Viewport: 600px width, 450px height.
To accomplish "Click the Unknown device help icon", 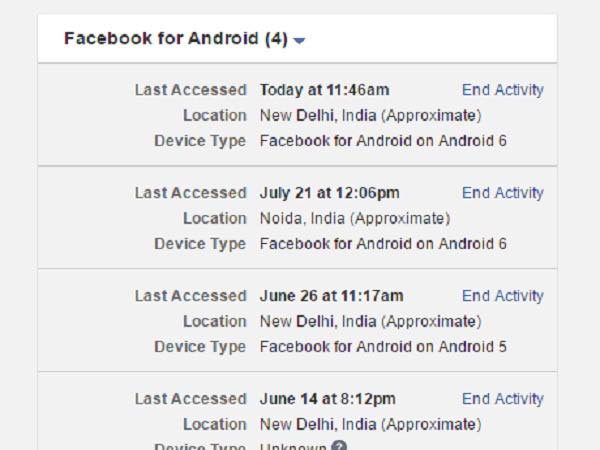I will pos(340,447).
